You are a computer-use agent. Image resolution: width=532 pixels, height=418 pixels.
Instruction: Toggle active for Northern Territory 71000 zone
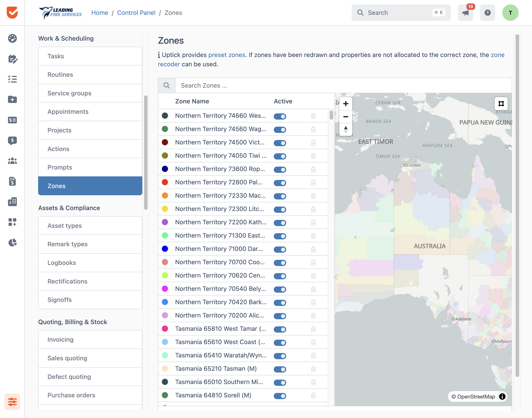coord(280,249)
